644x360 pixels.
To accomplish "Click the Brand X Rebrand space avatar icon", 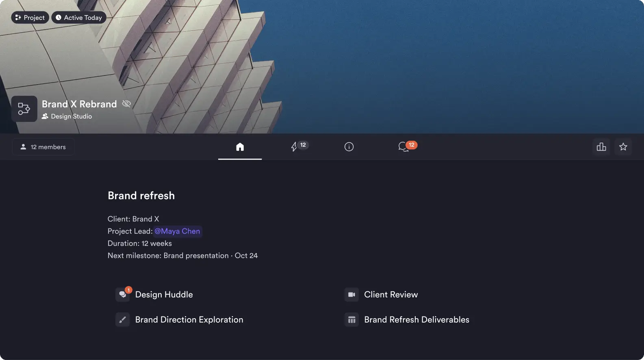I will tap(24, 109).
